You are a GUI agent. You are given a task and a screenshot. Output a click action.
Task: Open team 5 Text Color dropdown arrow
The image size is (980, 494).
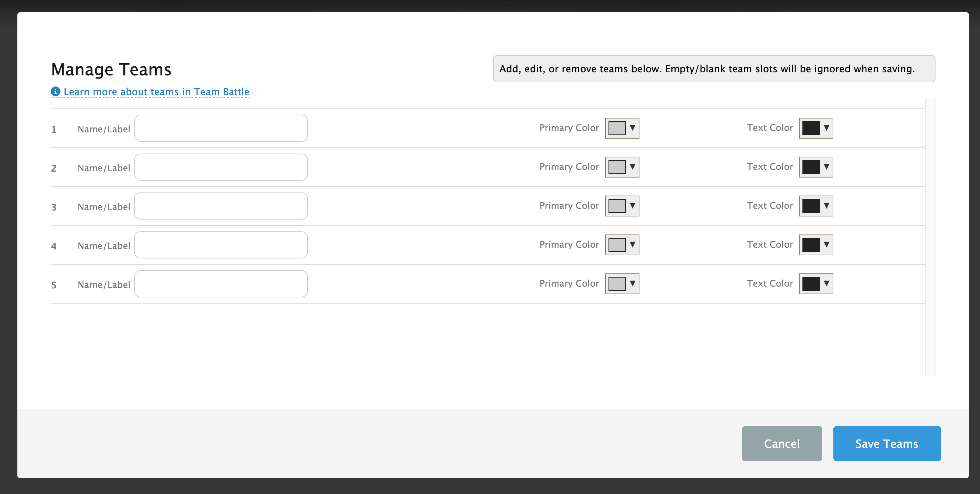pos(826,283)
